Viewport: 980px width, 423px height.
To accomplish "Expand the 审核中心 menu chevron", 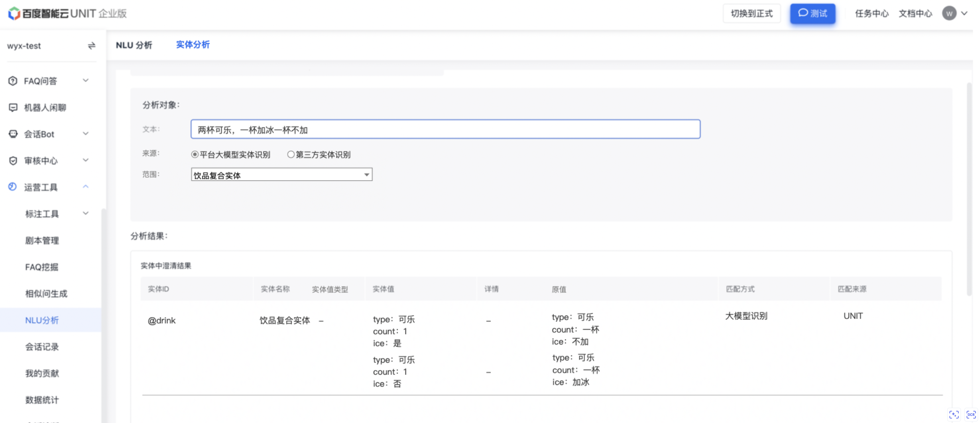I will click(86, 160).
